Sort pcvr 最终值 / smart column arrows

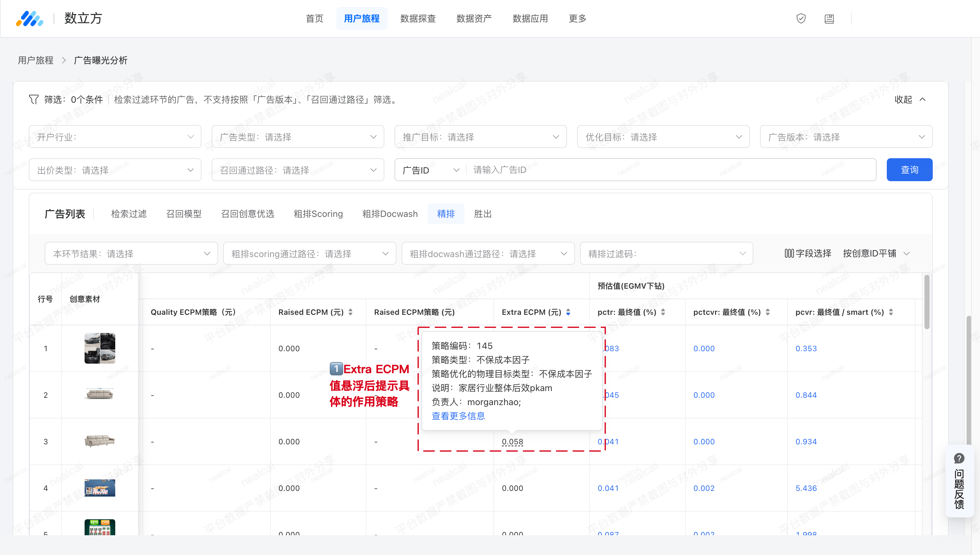pyautogui.click(x=891, y=312)
